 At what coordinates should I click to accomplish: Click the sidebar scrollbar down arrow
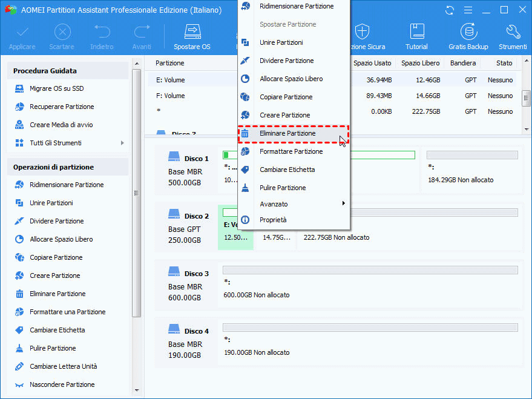click(x=137, y=390)
